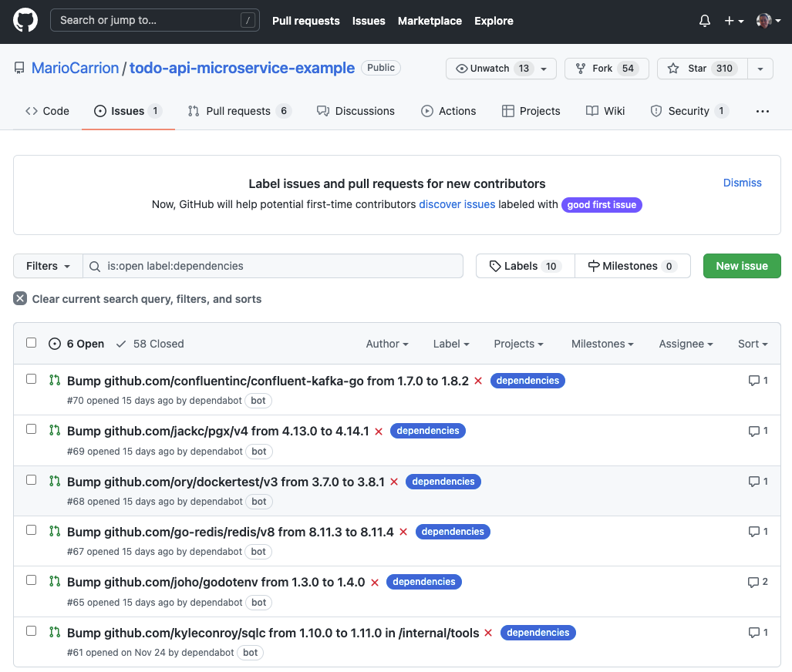
Task: Follow the discover issues link
Action: 457,204
